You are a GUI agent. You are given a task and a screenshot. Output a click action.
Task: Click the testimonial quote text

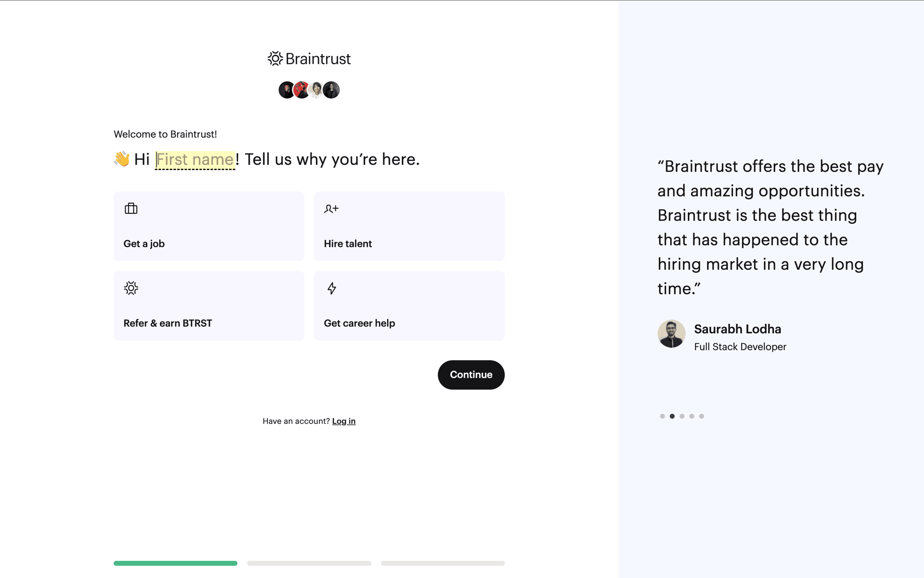770,227
